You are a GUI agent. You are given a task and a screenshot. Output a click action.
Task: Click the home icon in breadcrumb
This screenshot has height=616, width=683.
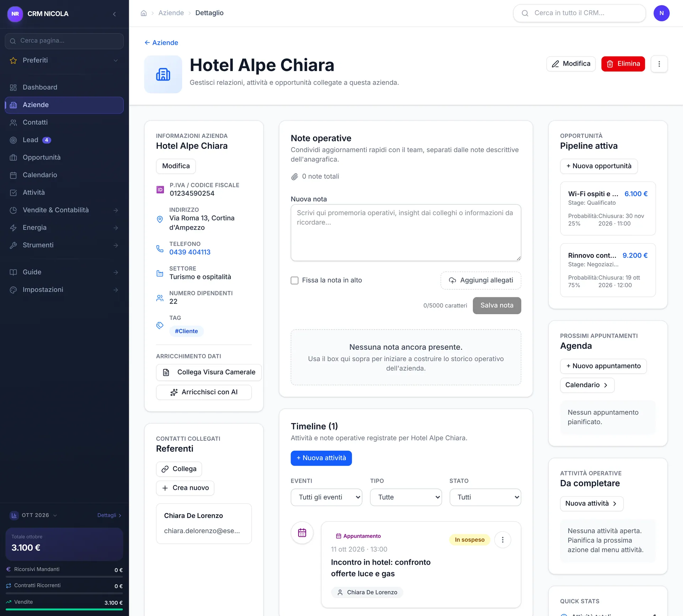(144, 13)
